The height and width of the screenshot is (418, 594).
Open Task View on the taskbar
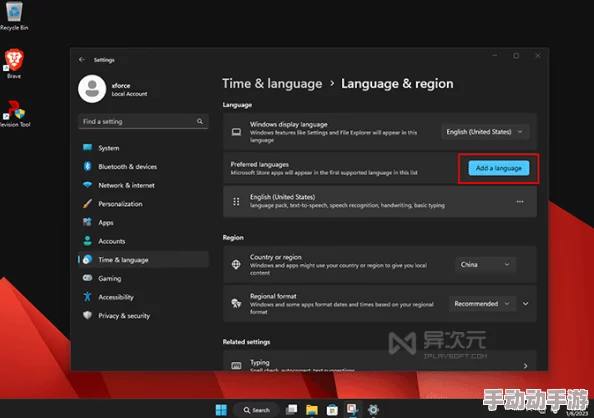click(x=291, y=410)
